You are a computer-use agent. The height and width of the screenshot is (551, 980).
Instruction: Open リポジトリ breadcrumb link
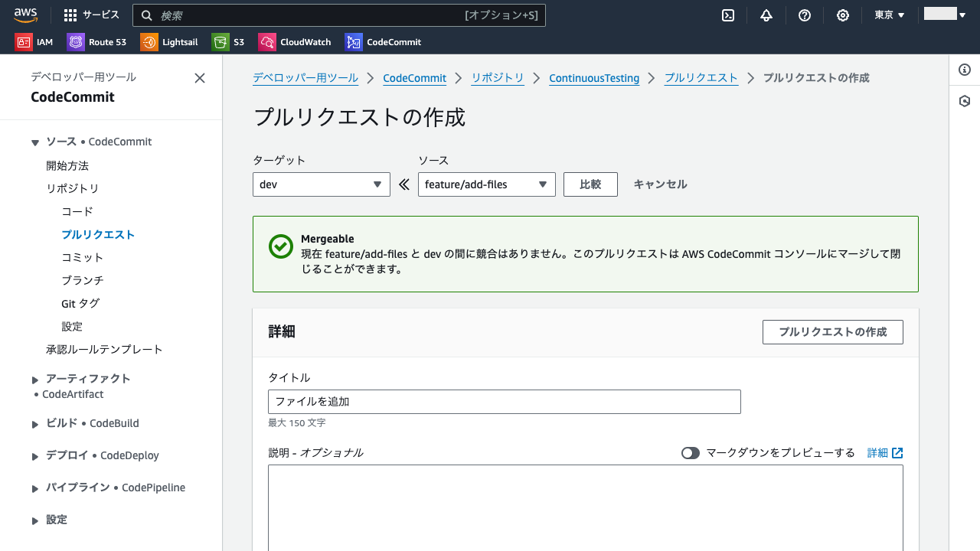tap(498, 78)
